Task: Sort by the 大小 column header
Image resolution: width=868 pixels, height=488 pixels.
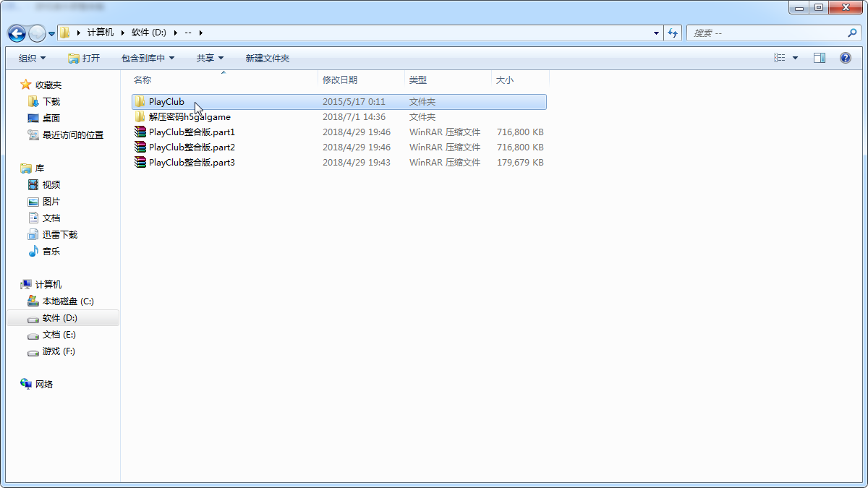Action: coord(521,80)
